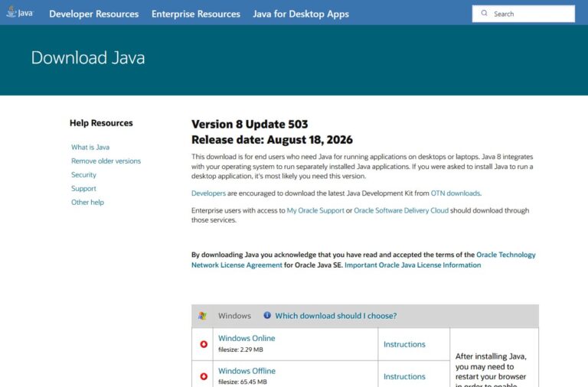Open Which download should I choose link
Image resolution: width=588 pixels, height=387 pixels.
coord(336,316)
